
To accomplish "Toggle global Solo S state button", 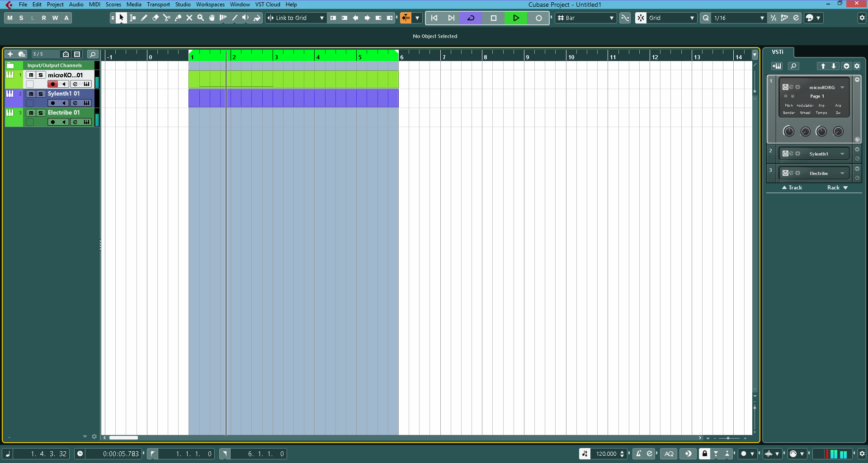I will (21, 18).
